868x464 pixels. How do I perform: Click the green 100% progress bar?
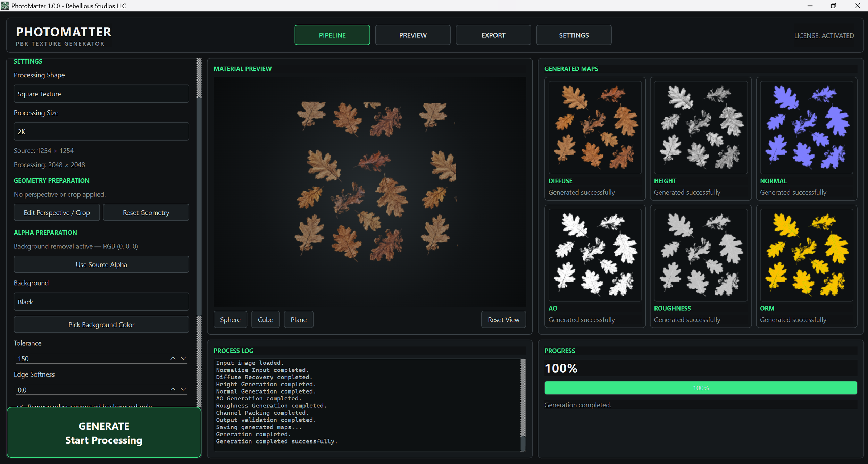tap(701, 388)
